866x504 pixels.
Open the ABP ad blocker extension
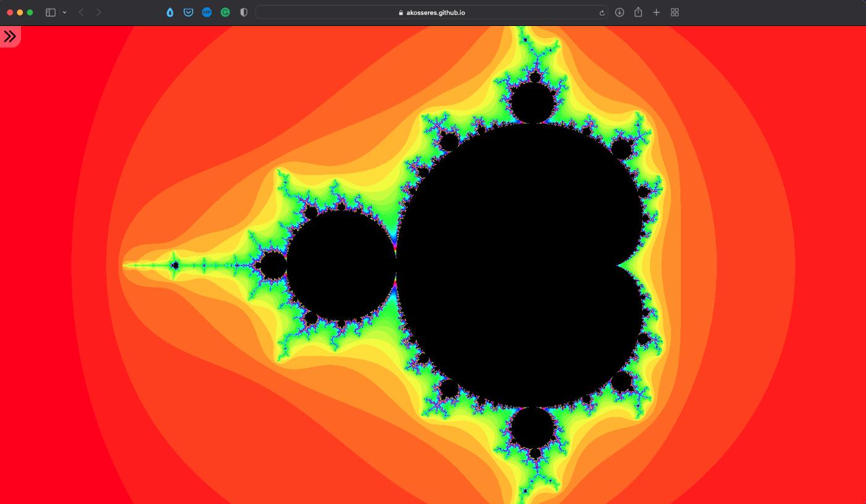coord(207,12)
